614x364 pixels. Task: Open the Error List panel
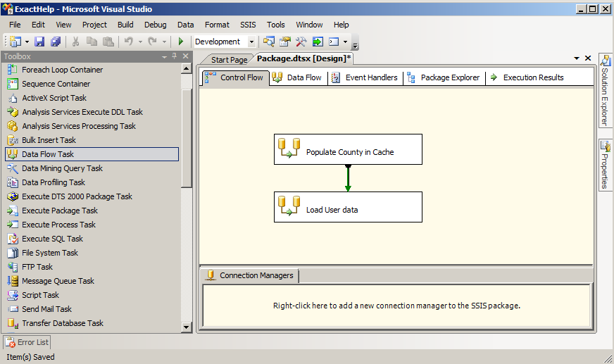coord(27,342)
